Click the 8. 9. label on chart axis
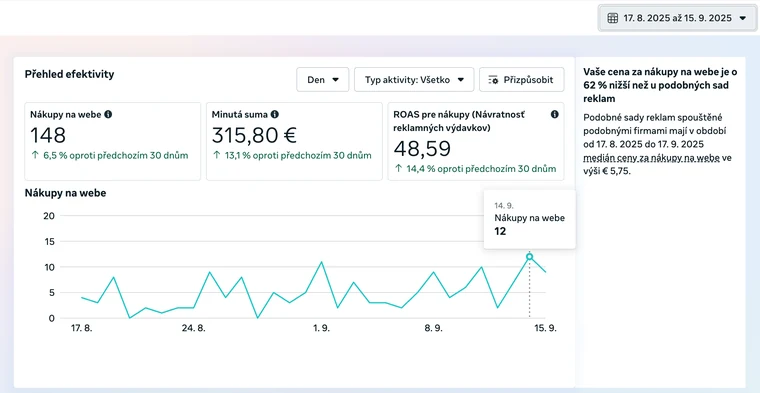The image size is (760, 393). point(433,328)
